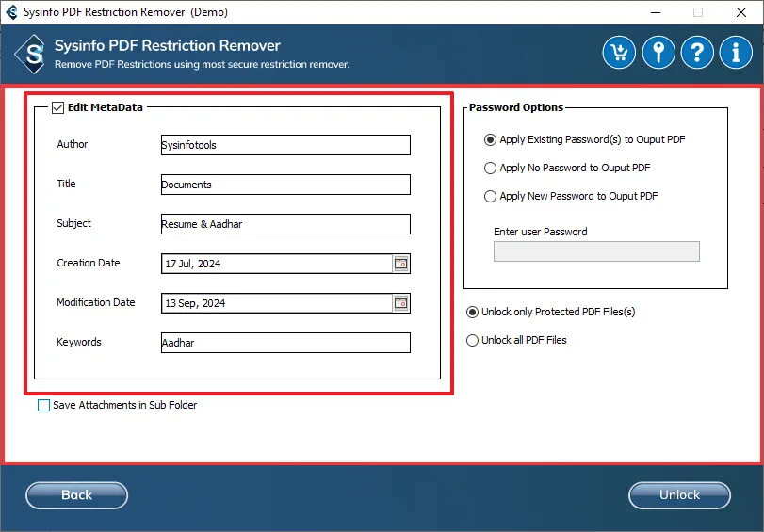Viewport: 764px width, 532px height.
Task: Close the Sysinfo PDF Restriction Remover window
Action: point(741,12)
